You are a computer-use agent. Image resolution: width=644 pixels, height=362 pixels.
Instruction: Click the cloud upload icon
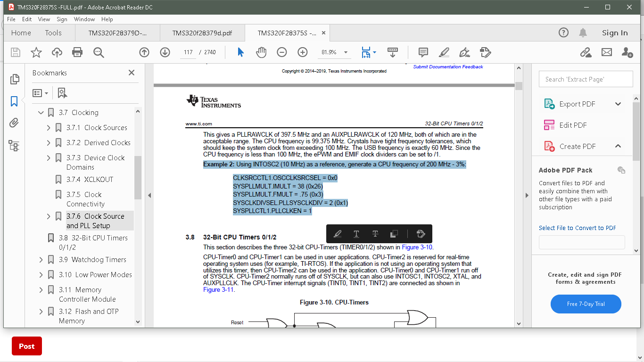coord(57,52)
